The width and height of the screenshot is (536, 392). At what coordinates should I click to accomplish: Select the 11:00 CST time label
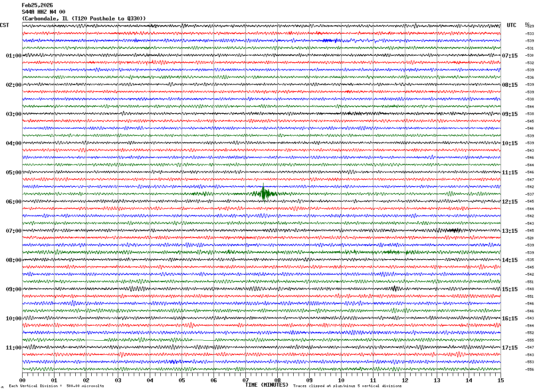14,348
